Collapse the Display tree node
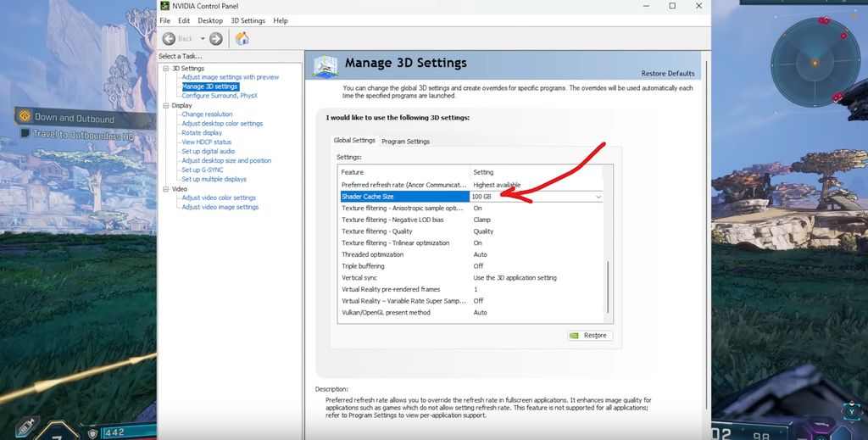 click(x=166, y=105)
